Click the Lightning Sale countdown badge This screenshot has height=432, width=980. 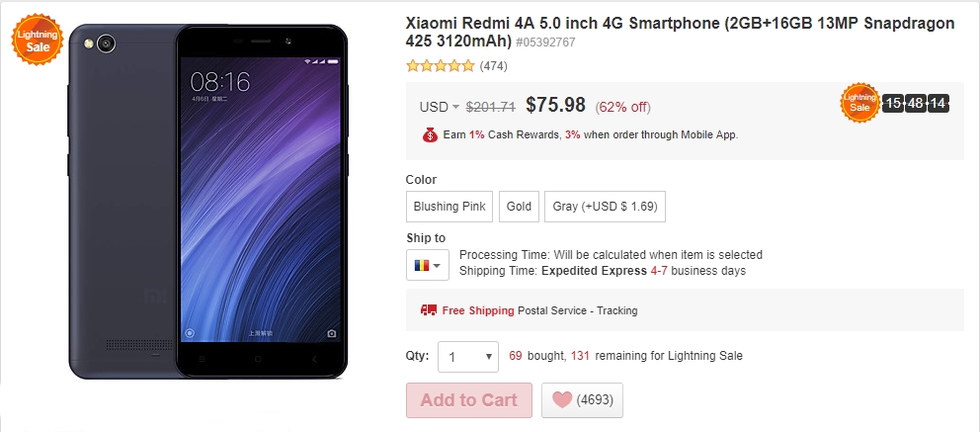click(x=860, y=103)
